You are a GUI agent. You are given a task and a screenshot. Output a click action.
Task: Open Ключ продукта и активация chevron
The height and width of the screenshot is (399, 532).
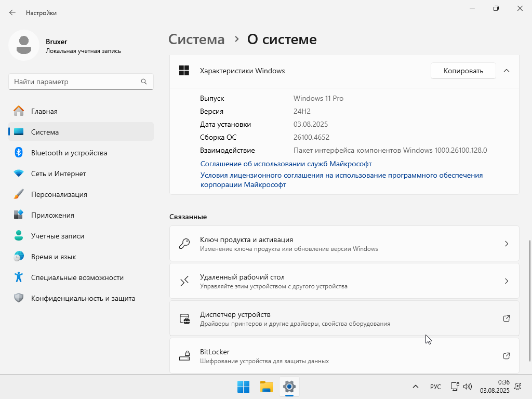(x=506, y=244)
